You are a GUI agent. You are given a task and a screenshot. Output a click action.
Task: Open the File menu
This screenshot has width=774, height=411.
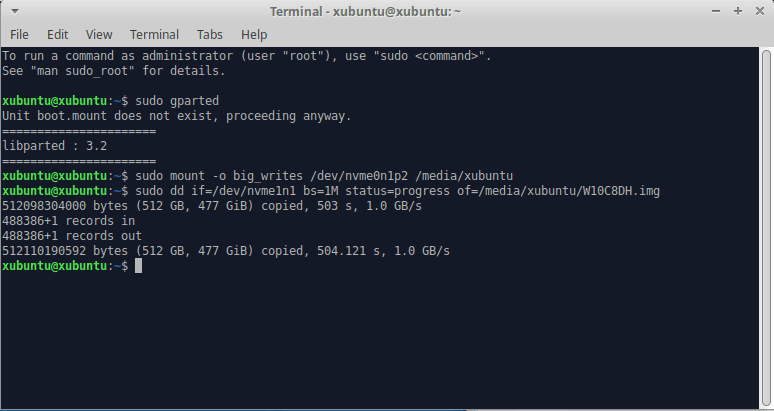19,35
